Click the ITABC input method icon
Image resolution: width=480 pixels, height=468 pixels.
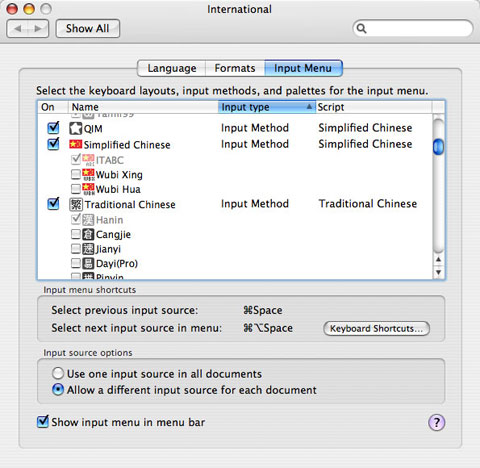tap(88, 160)
